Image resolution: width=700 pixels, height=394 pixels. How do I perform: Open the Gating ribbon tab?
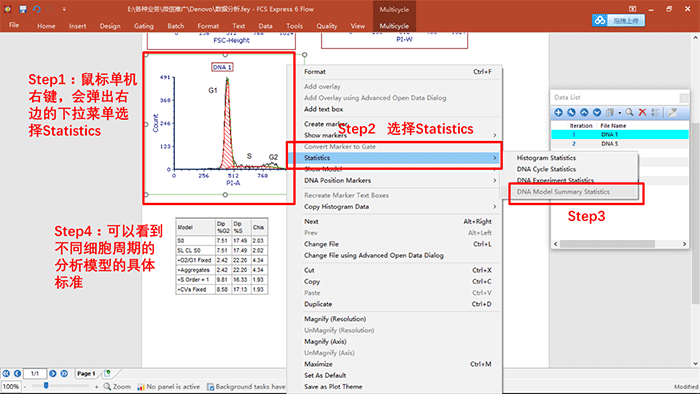point(144,26)
